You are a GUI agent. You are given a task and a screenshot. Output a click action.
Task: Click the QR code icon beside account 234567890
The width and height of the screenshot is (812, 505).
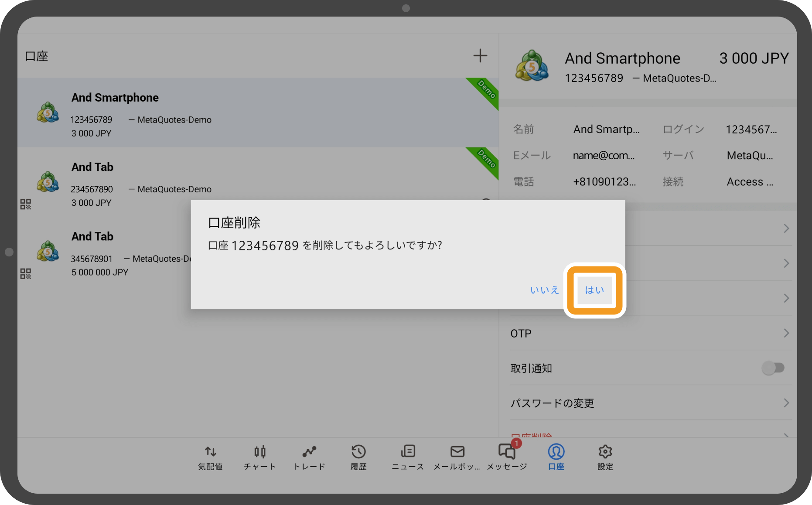(x=25, y=204)
